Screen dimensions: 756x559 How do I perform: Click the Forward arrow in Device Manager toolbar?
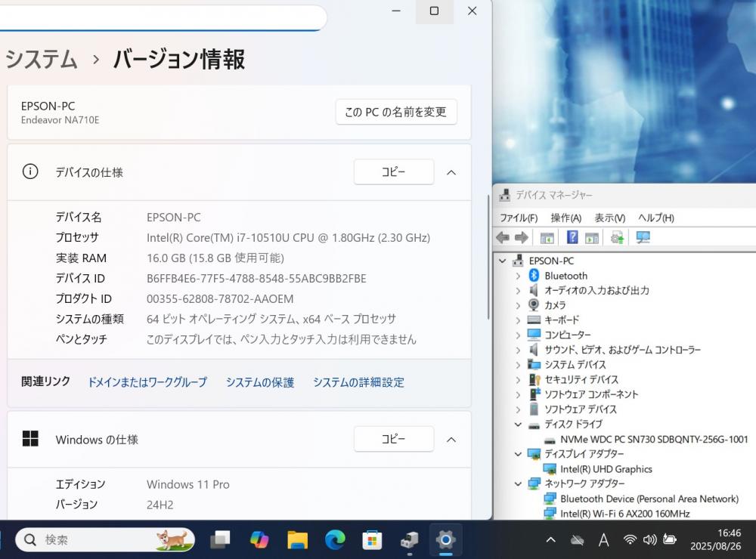(x=521, y=237)
